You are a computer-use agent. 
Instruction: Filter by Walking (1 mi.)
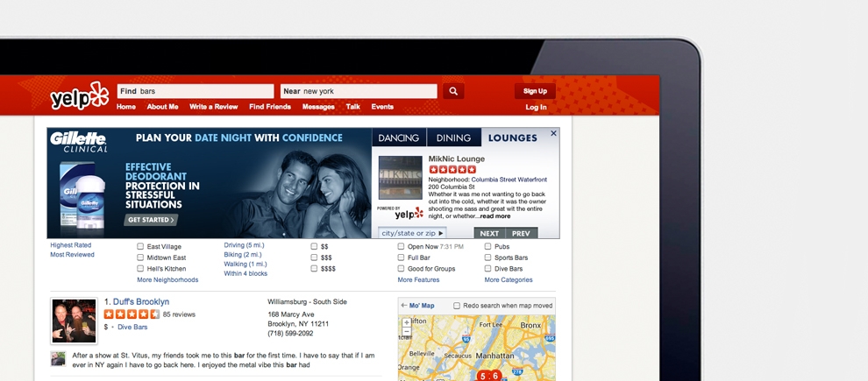[245, 265]
